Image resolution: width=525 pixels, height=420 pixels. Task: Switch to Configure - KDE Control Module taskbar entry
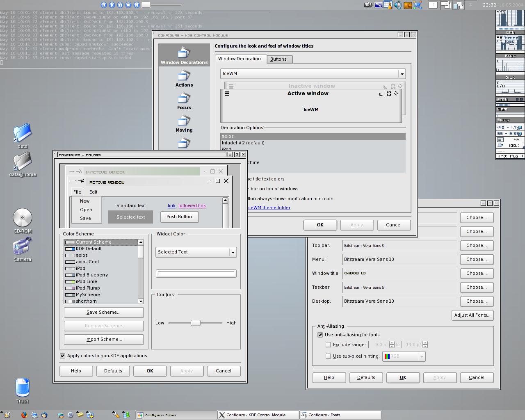point(258,415)
